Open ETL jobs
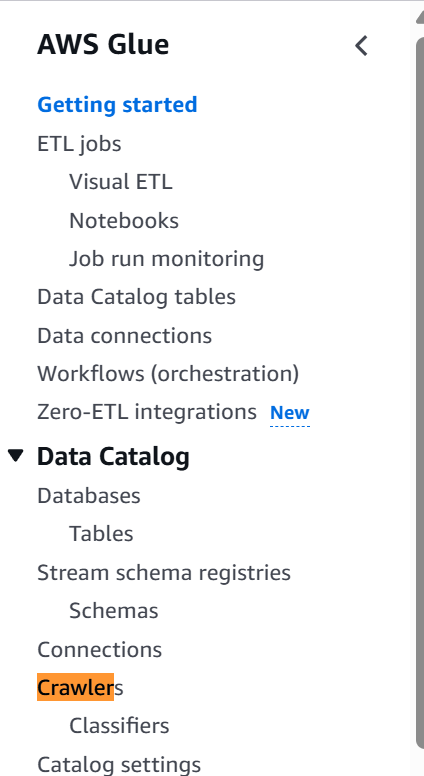The width and height of the screenshot is (424, 776). point(79,144)
